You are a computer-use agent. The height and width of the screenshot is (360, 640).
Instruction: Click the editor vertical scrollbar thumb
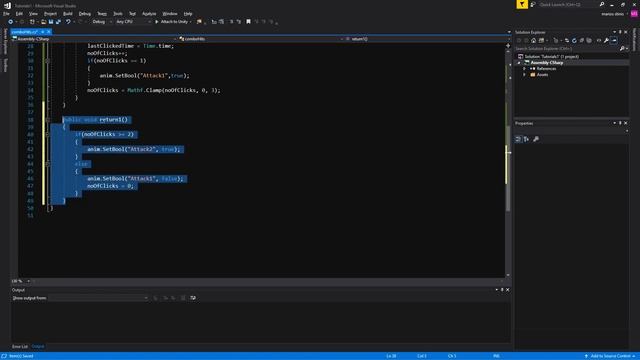click(x=508, y=168)
